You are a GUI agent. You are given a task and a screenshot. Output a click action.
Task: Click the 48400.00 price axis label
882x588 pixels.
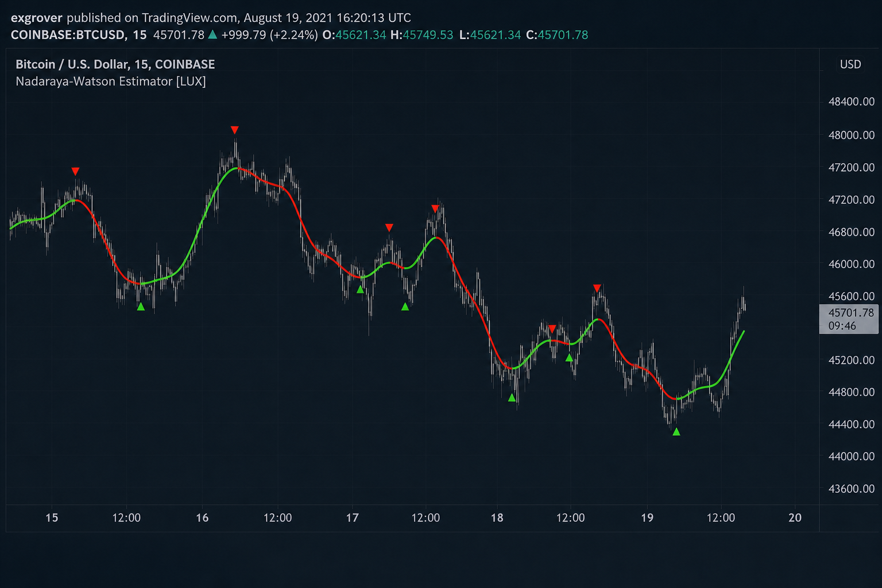[x=852, y=102]
